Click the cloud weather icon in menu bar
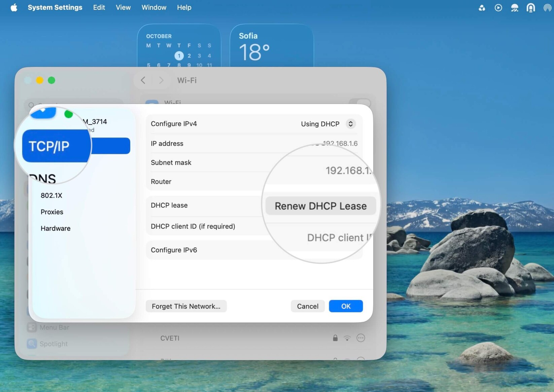This screenshot has height=392, width=554. 514,8
